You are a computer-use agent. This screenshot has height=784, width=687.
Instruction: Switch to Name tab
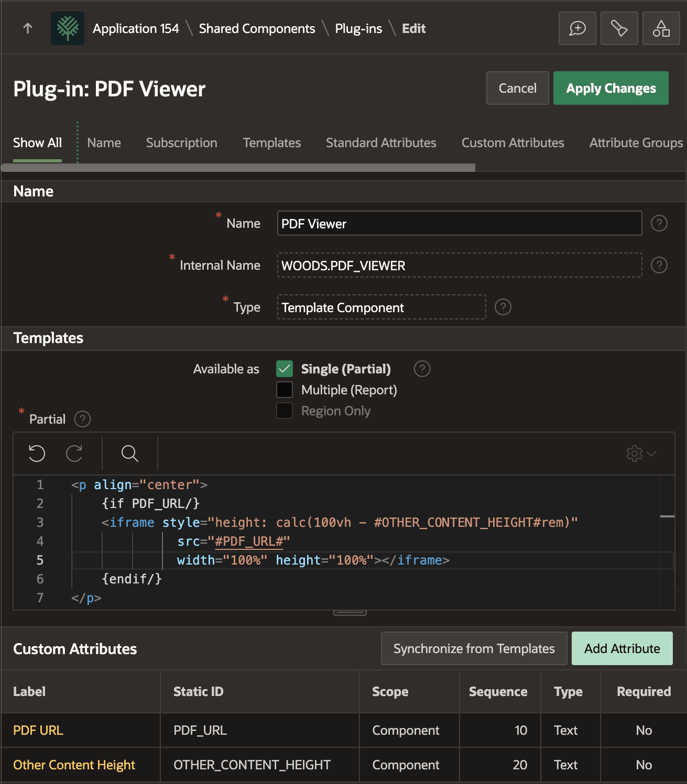tap(104, 143)
